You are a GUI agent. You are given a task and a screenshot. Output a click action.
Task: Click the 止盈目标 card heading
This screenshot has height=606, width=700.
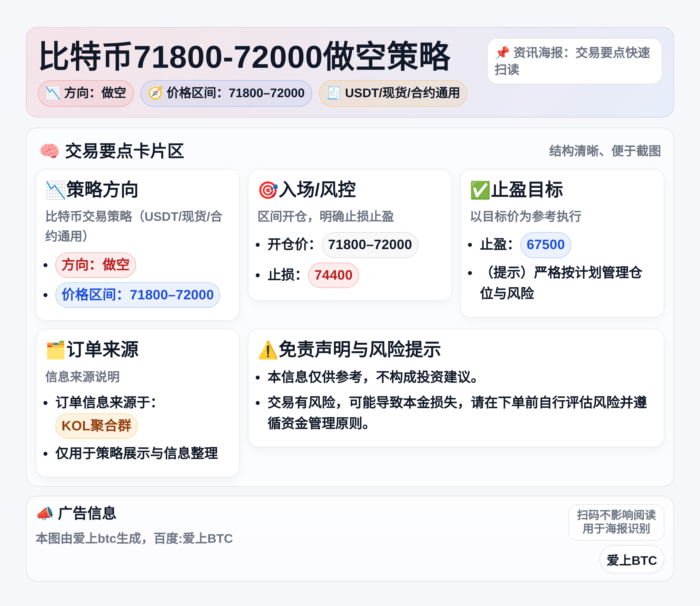click(527, 190)
